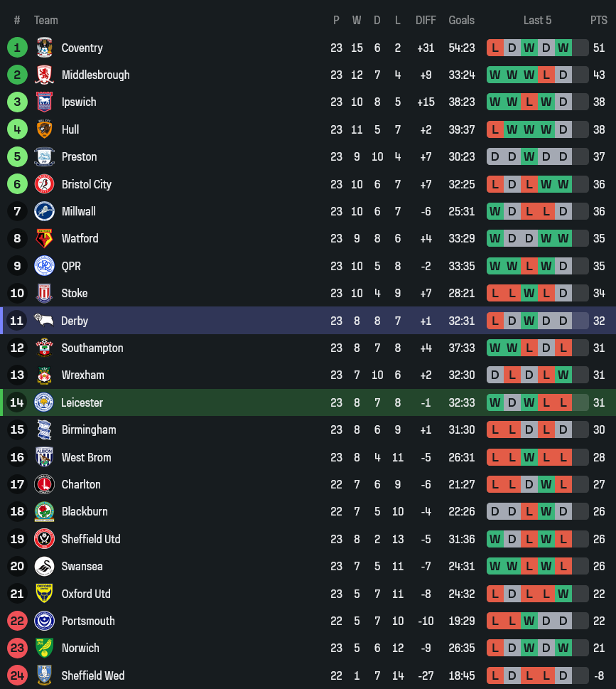Screen dimensions: 616x689
Task: Click the Bristol City team name
Action: [x=87, y=184]
